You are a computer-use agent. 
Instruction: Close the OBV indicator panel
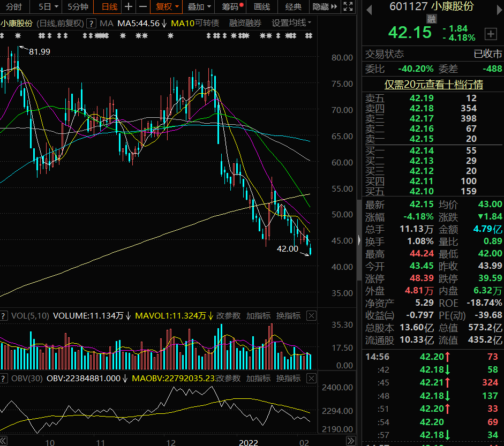(311, 379)
